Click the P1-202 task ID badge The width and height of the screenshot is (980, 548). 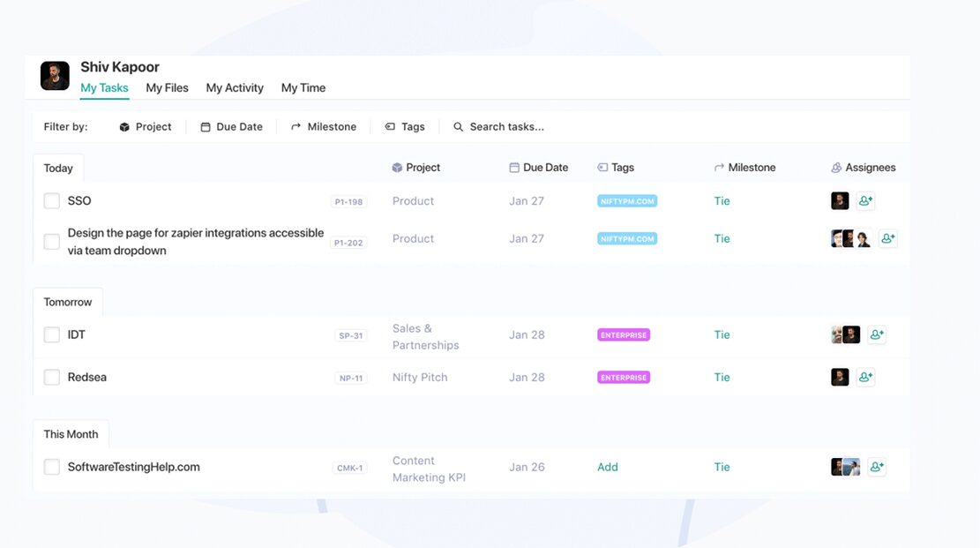pyautogui.click(x=348, y=243)
